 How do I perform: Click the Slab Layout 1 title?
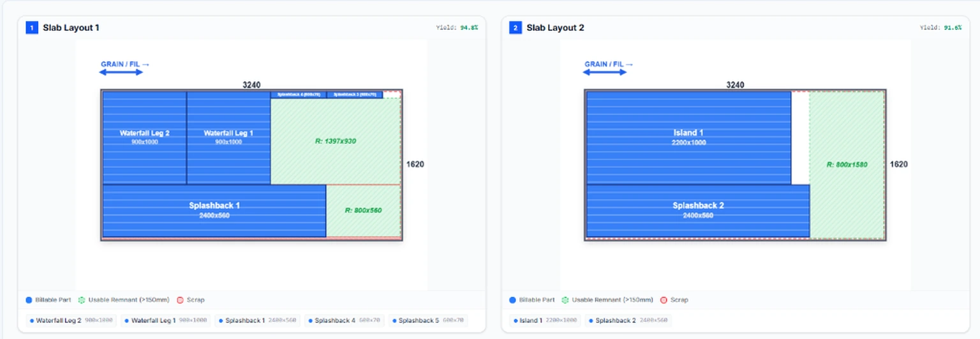[71, 27]
